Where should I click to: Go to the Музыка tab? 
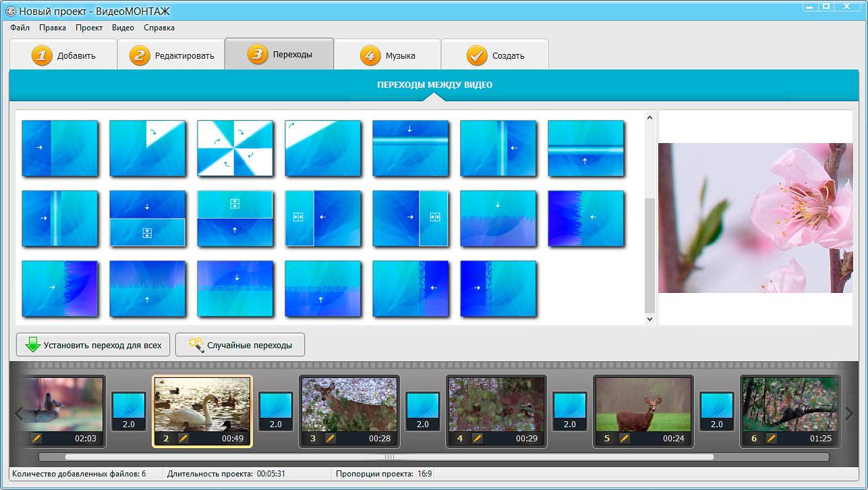coord(387,55)
